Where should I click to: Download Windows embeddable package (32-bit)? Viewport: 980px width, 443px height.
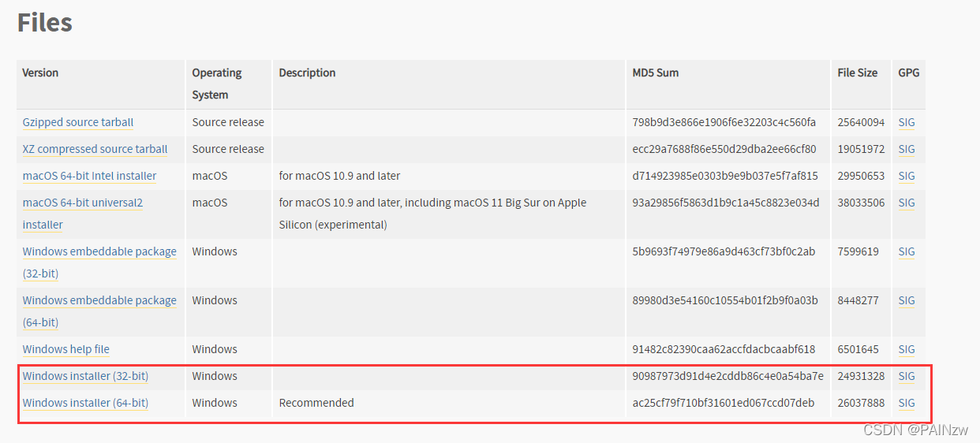pyautogui.click(x=99, y=262)
